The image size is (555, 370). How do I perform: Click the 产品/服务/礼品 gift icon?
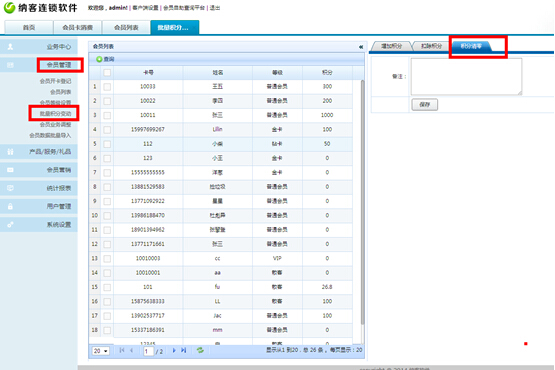pyautogui.click(x=10, y=152)
